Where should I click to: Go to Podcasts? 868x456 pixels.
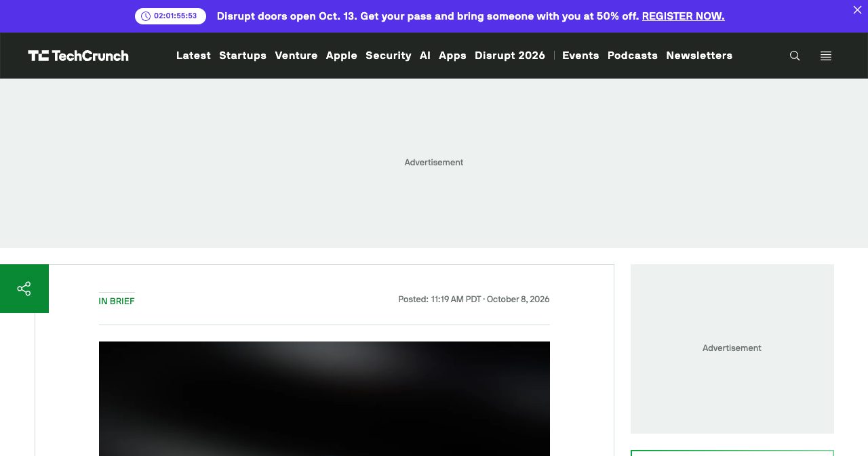(633, 56)
